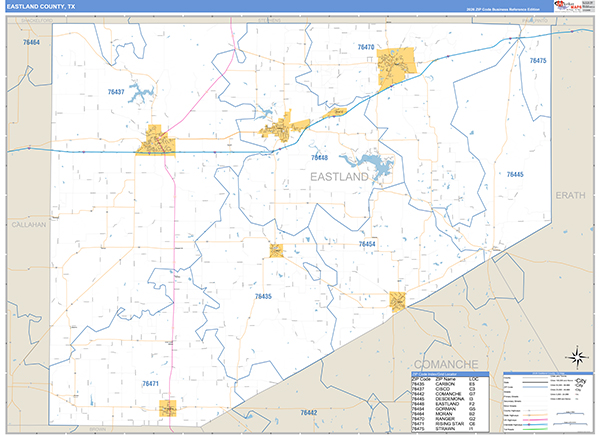Click the pink US Highway legend line
The width and height of the screenshot is (600, 435).
pos(535,420)
